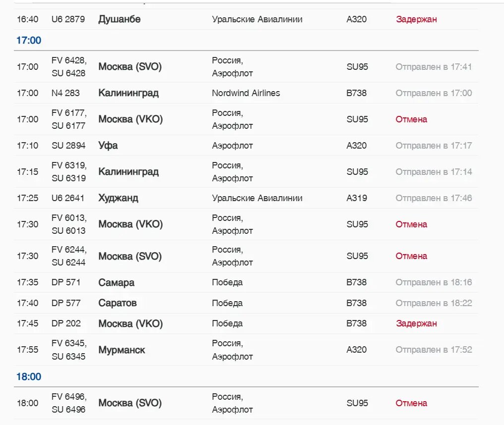Click the Задержан status for Душанбе flight

[416, 19]
